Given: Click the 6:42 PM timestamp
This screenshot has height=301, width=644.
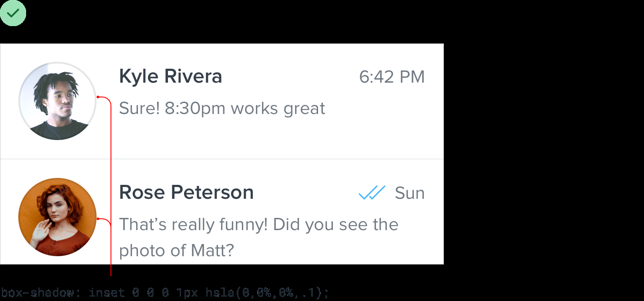Looking at the screenshot, I should (x=392, y=77).
